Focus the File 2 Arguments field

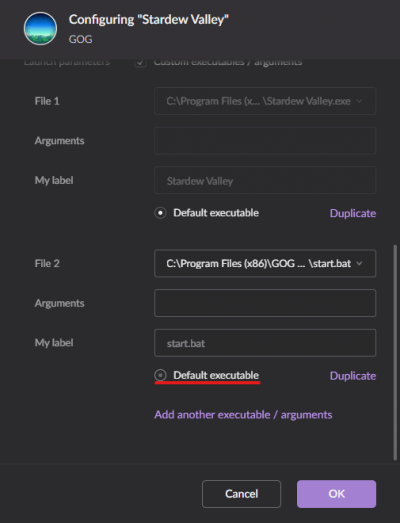[265, 303]
